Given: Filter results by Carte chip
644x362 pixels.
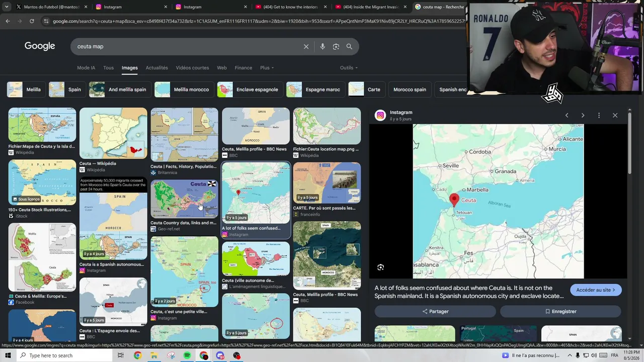Looking at the screenshot, I should (x=367, y=89).
